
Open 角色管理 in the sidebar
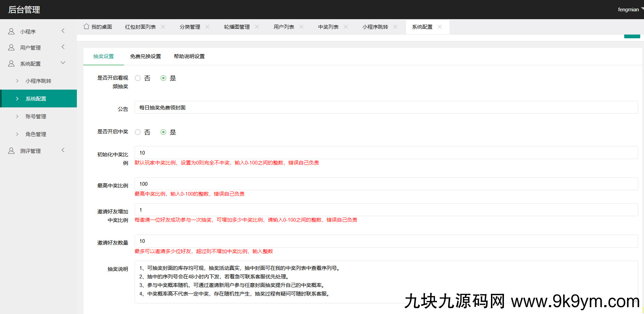coord(36,134)
